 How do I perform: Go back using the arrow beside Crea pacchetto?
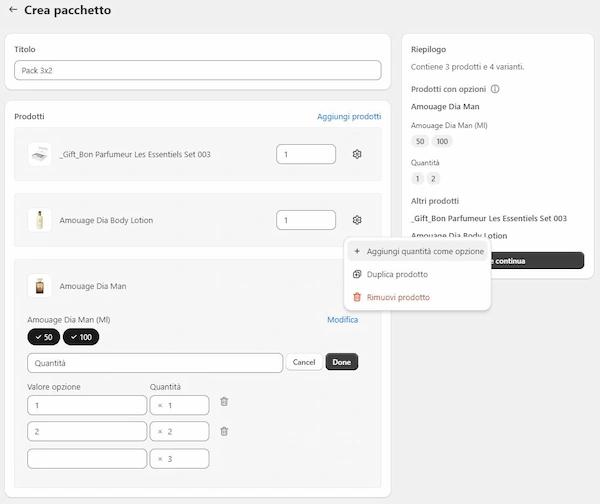pos(13,10)
